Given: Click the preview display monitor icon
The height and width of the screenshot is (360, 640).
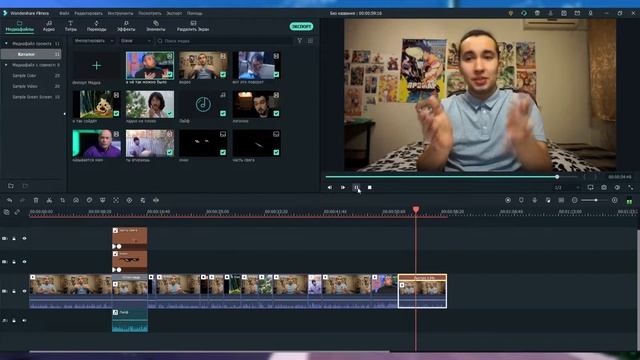Looking at the screenshot, I should [x=591, y=187].
